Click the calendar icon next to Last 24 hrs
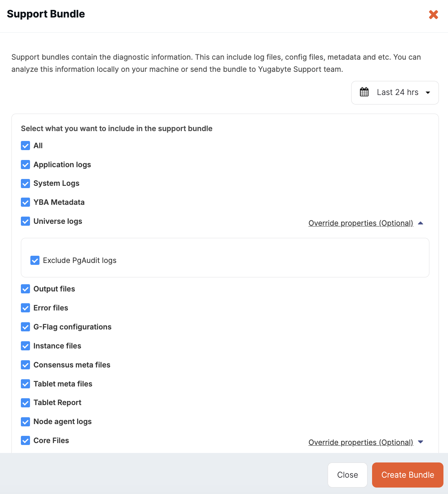 point(364,92)
